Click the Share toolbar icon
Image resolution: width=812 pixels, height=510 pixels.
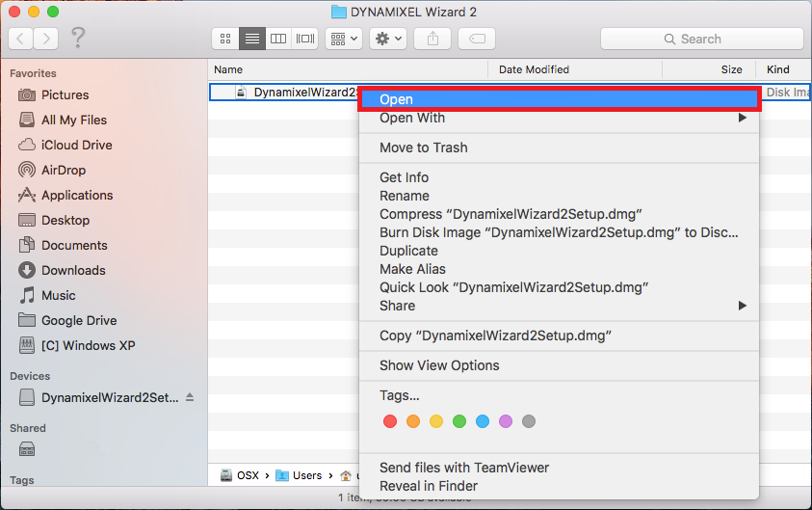pos(432,39)
